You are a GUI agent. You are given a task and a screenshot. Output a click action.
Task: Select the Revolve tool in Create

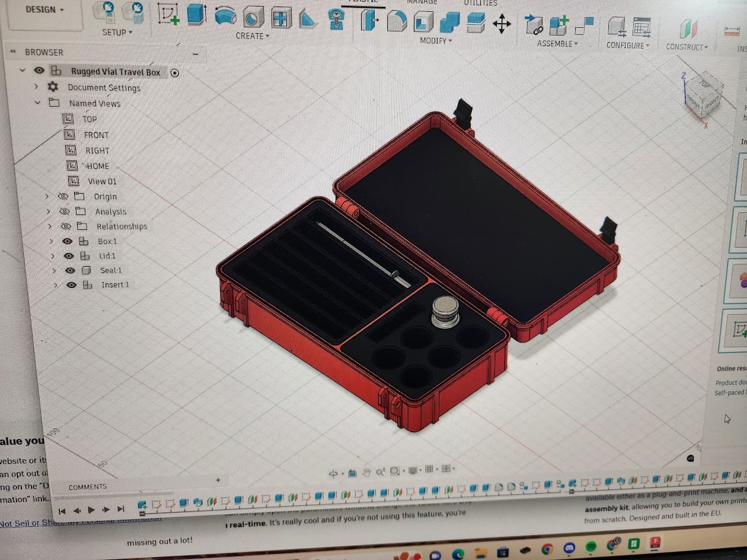click(x=225, y=16)
